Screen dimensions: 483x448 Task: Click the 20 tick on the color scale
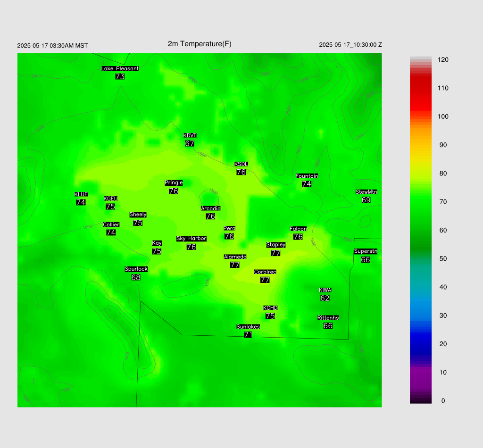click(443, 344)
